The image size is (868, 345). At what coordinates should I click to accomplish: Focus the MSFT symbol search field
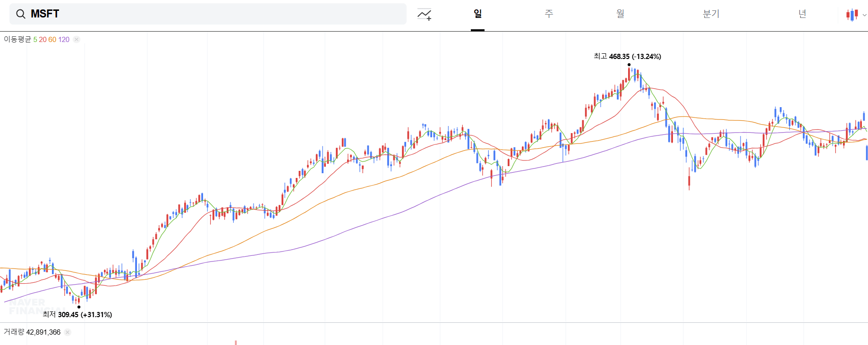(x=208, y=14)
